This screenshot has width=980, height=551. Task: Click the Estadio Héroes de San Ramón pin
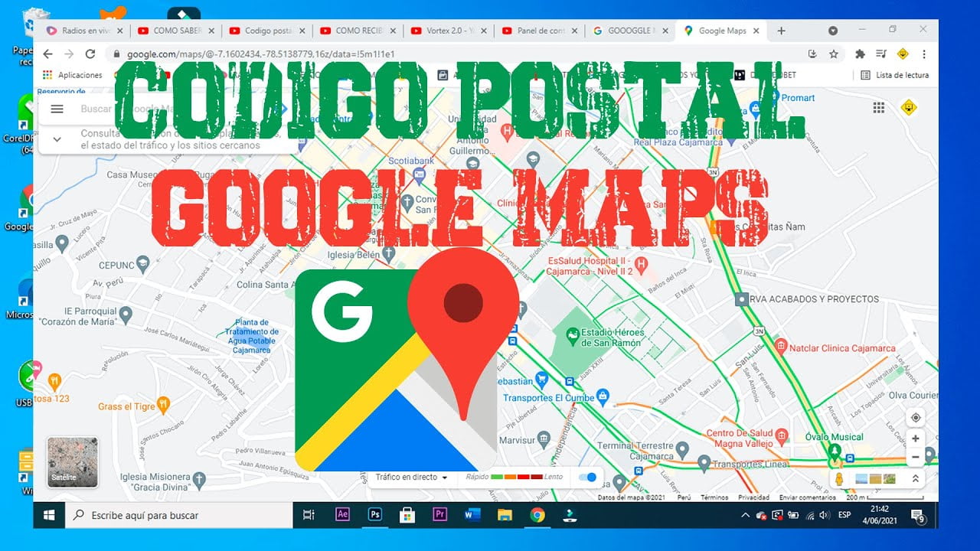click(x=571, y=335)
